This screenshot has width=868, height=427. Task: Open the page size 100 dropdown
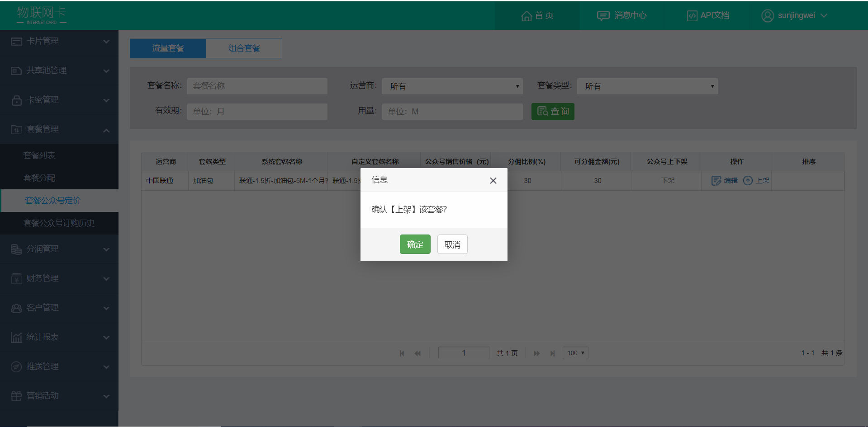[575, 353]
